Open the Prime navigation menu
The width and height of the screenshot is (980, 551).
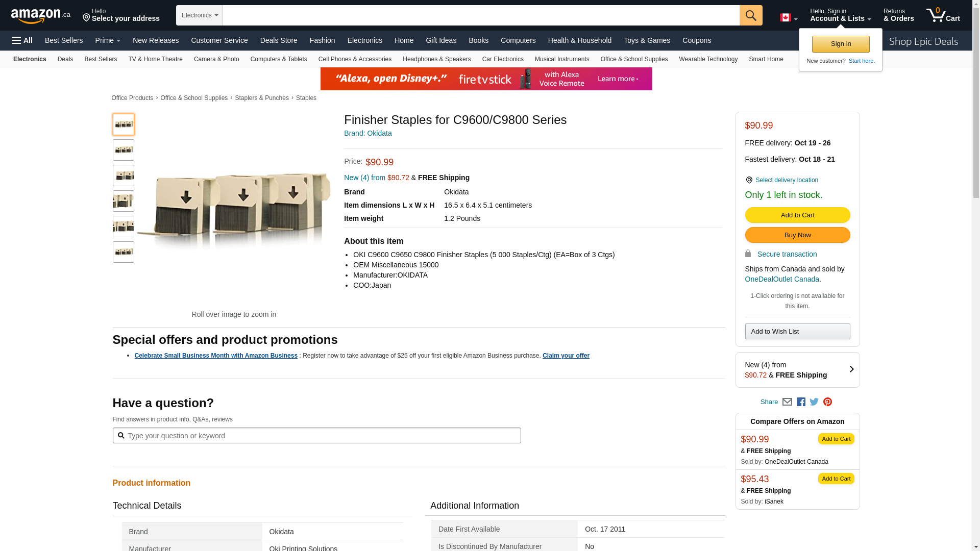[x=108, y=40]
